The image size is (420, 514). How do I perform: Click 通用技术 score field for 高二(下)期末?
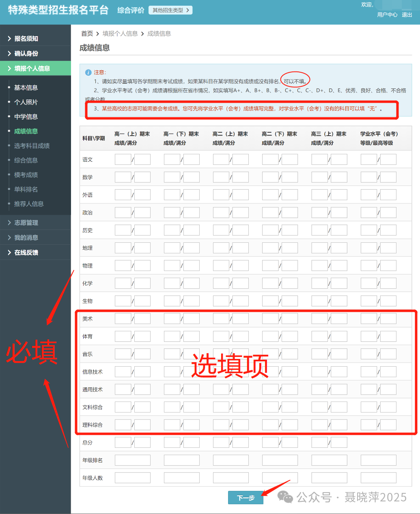(x=270, y=389)
